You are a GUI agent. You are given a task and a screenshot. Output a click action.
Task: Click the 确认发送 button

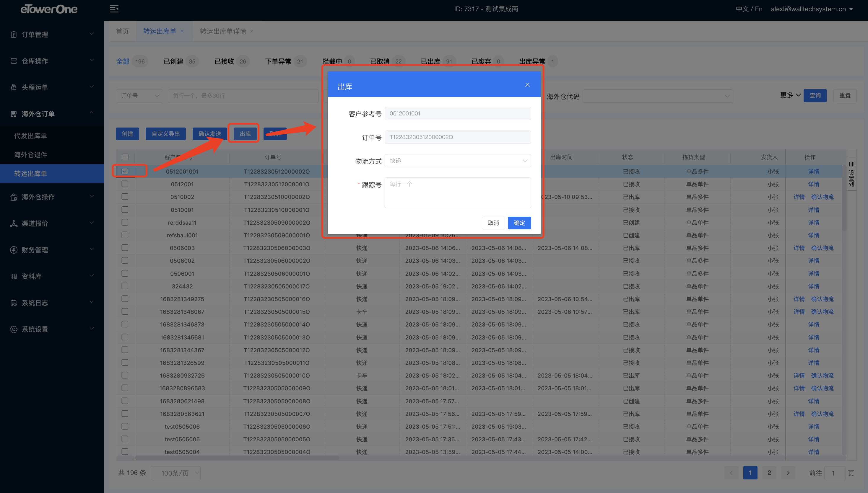pyautogui.click(x=210, y=134)
